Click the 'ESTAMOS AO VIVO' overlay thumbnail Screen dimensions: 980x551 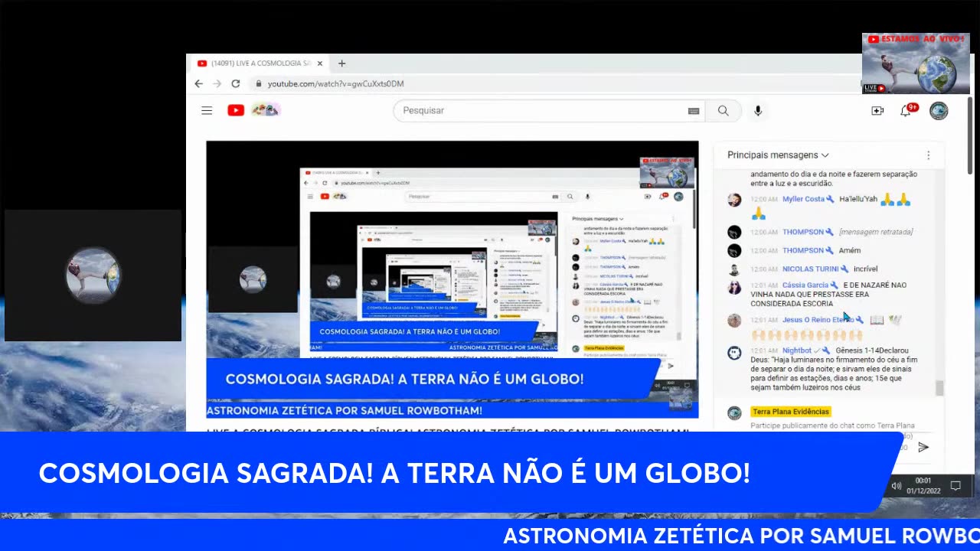916,64
